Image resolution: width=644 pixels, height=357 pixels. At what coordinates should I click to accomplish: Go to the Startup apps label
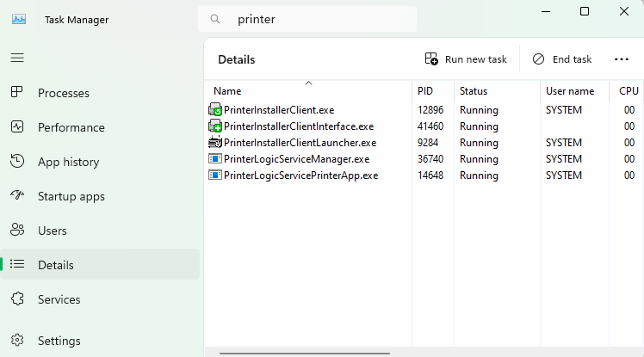71,196
